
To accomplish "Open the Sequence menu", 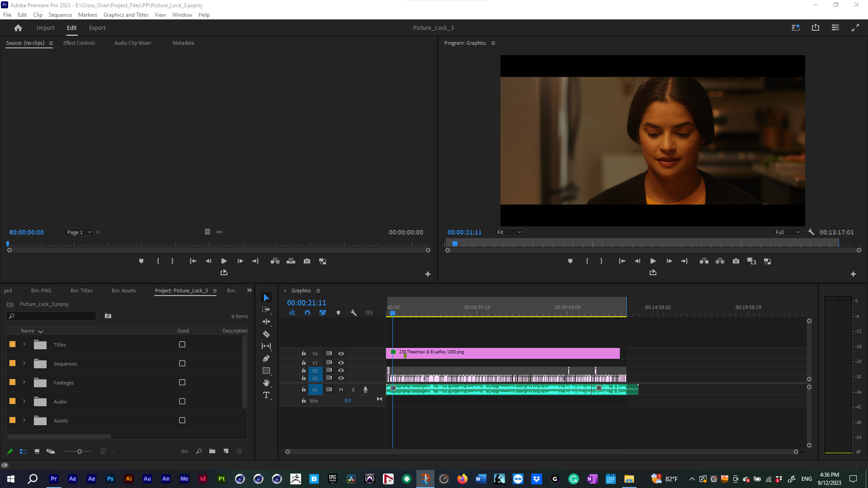I will (60, 15).
